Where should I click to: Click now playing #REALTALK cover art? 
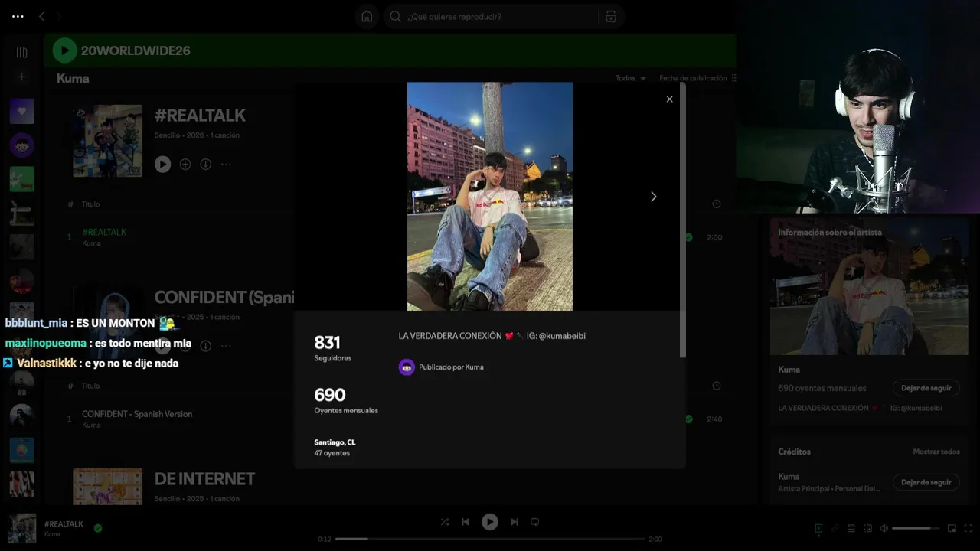[x=21, y=528]
